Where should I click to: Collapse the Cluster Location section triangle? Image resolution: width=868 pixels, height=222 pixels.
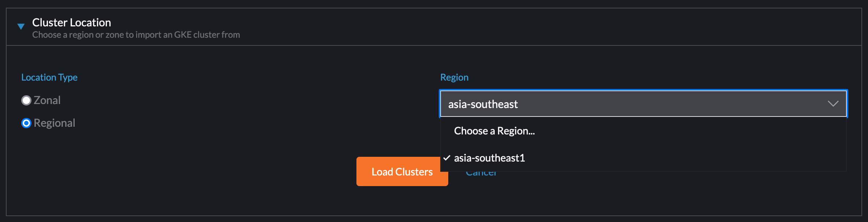pyautogui.click(x=21, y=26)
